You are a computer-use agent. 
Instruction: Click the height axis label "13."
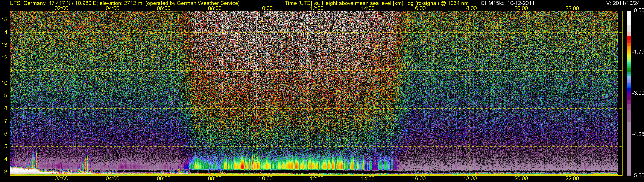[x=5, y=45]
